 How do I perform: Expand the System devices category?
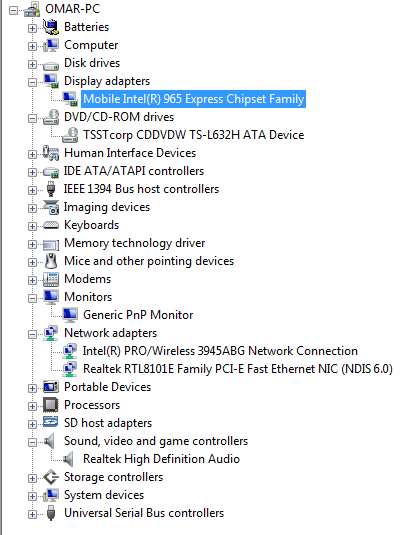tap(32, 496)
